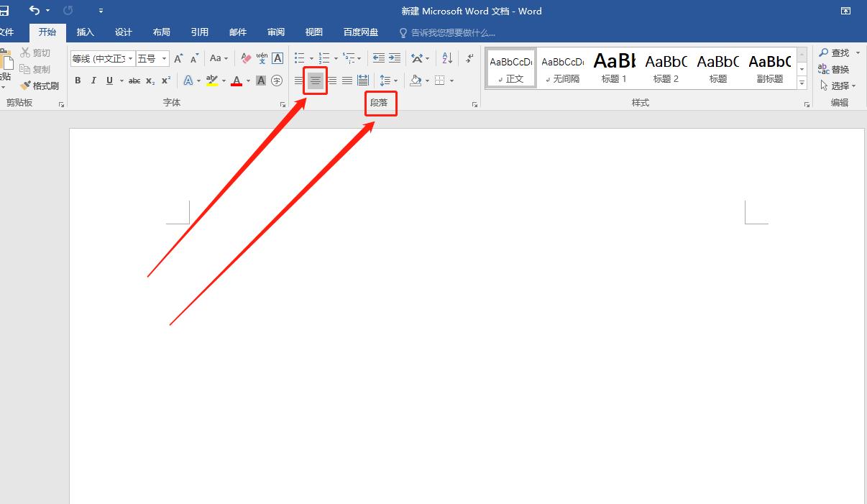
Task: Toggle show/hide paragraph marks
Action: tap(470, 58)
